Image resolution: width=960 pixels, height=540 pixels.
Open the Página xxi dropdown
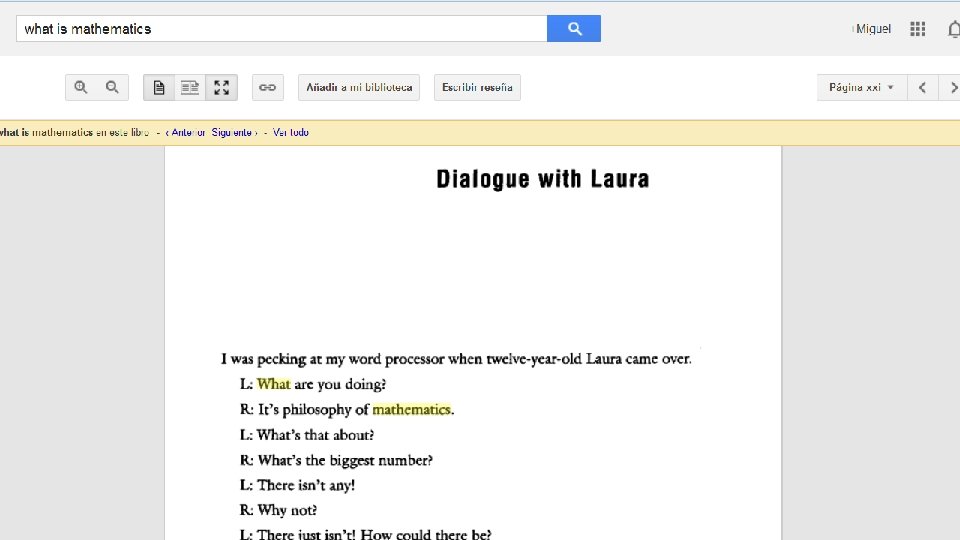[x=861, y=88]
